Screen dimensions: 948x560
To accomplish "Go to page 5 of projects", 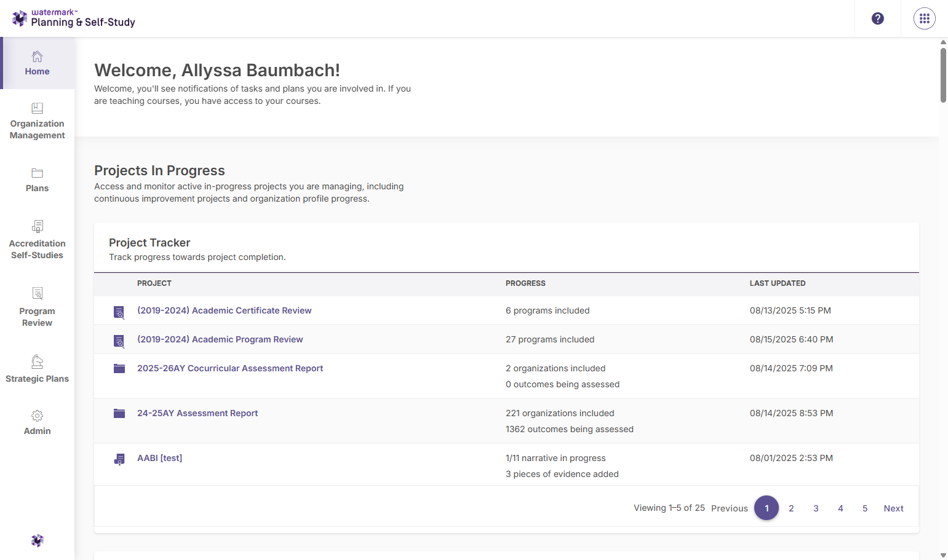I will pyautogui.click(x=865, y=508).
